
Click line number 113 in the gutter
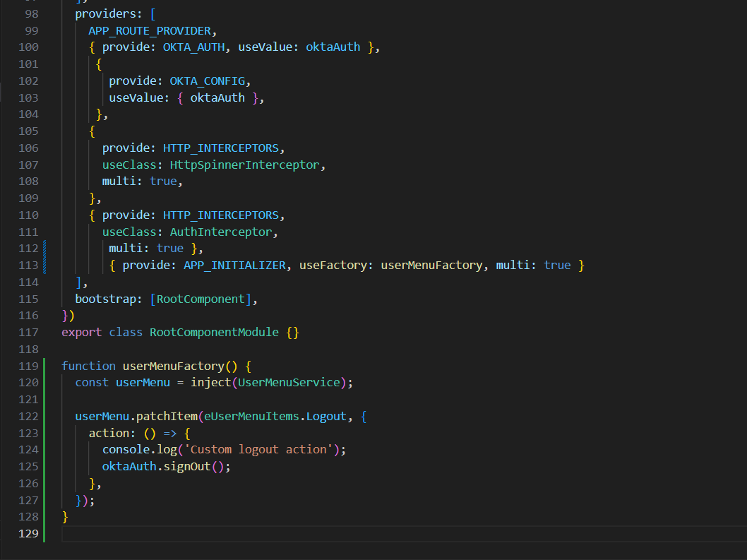[x=29, y=266]
